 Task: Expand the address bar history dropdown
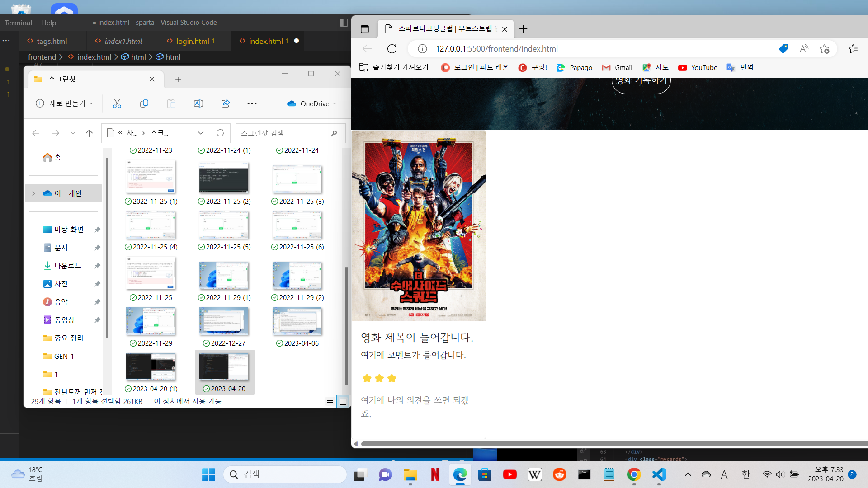(x=201, y=133)
